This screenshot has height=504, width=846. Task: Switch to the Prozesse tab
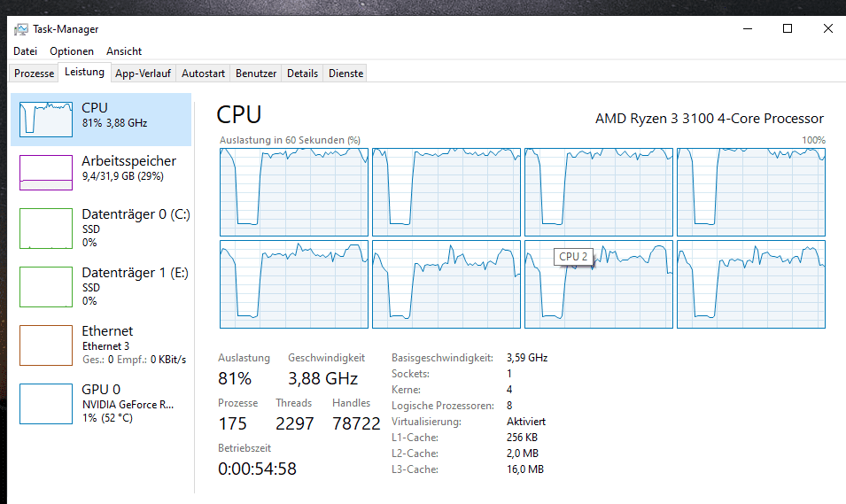click(x=35, y=74)
